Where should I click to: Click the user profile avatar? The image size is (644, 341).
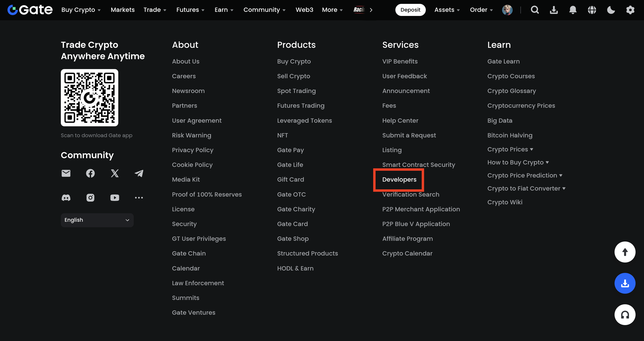[x=507, y=10]
